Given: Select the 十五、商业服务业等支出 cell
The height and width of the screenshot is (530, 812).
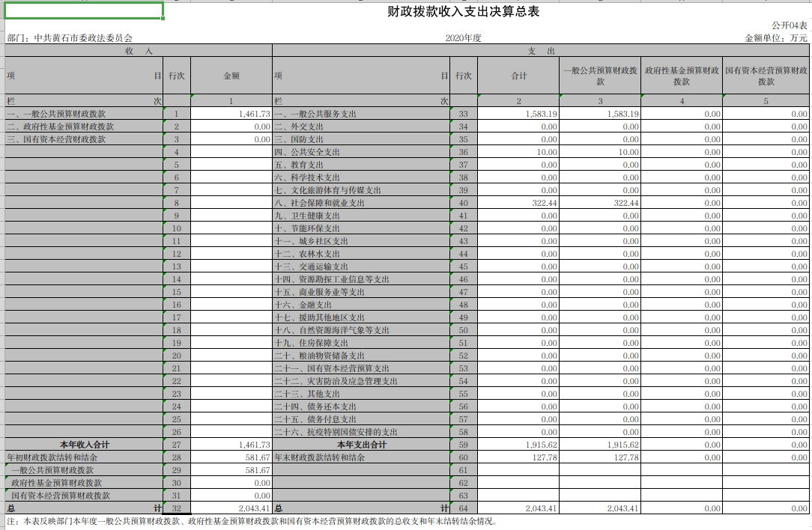Looking at the screenshot, I should tap(362, 292).
